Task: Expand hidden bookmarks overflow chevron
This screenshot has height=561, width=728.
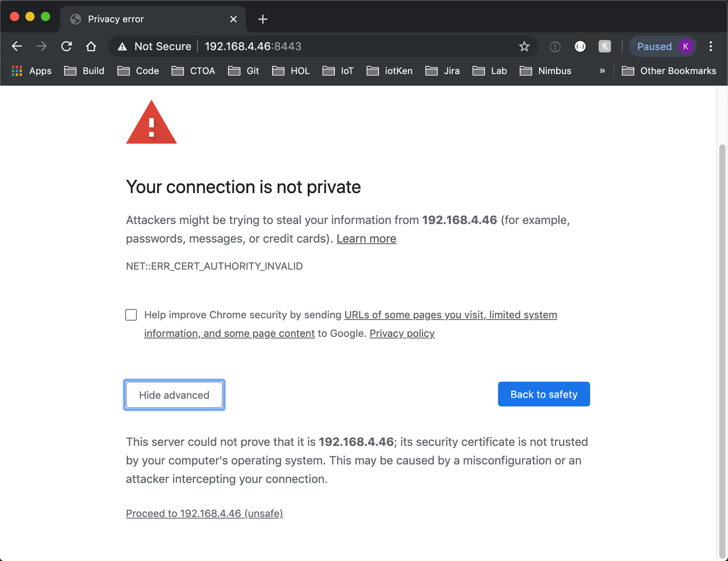Action: (x=602, y=71)
